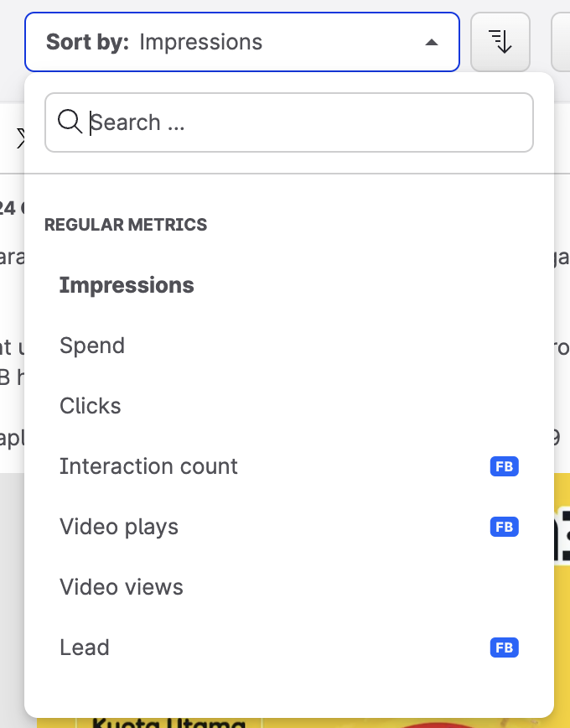Choose Video views from the list
Viewport: 570px width, 728px height.
[x=122, y=587]
